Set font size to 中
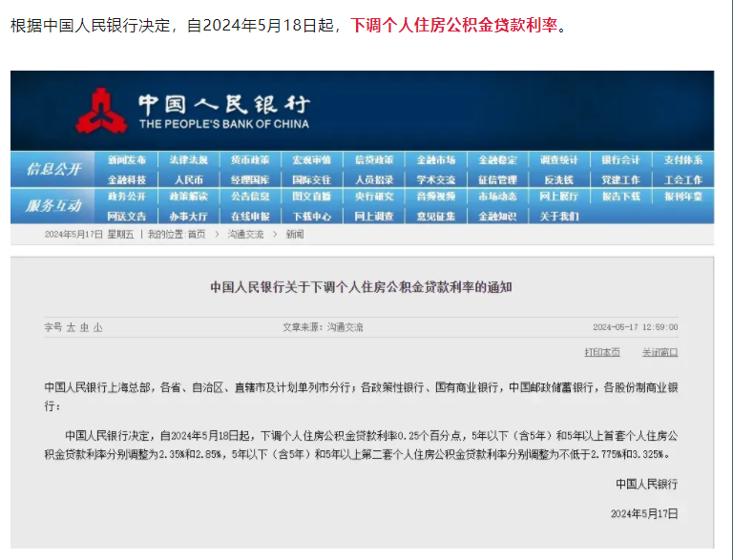Image resolution: width=733 pixels, height=560 pixels. (x=84, y=327)
